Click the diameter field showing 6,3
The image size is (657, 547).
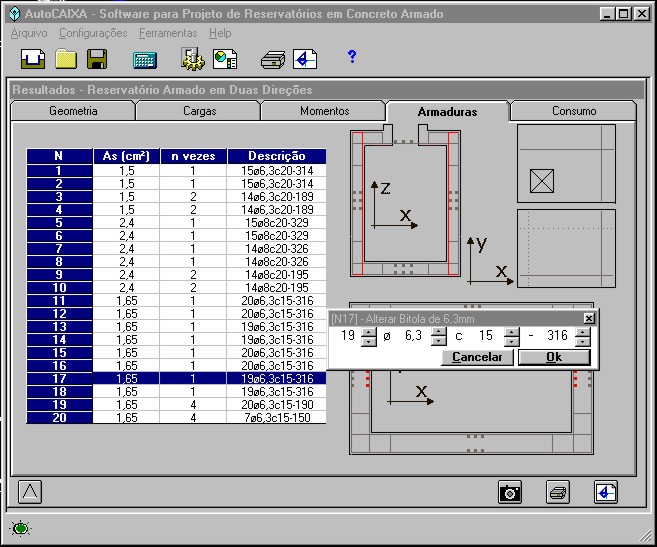tap(413, 336)
